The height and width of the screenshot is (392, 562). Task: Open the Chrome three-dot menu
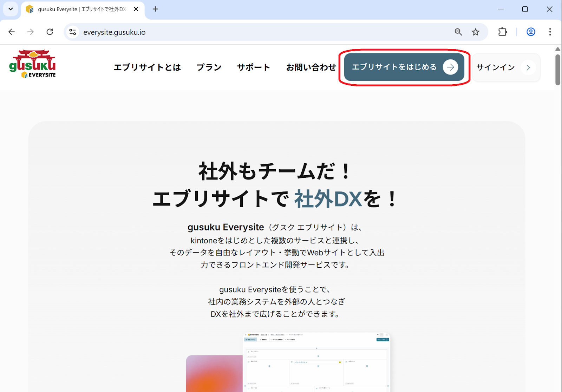coord(550,32)
